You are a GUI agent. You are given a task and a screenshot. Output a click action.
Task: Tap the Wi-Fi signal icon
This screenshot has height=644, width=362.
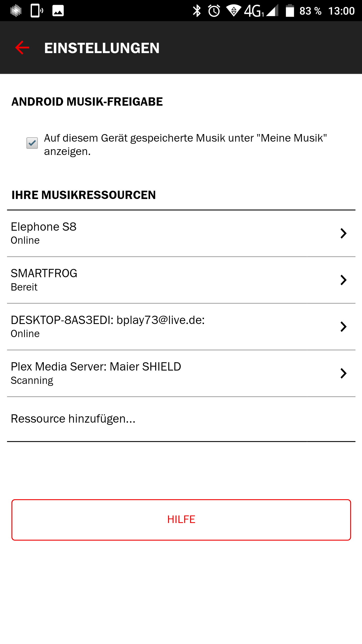pos(234,11)
